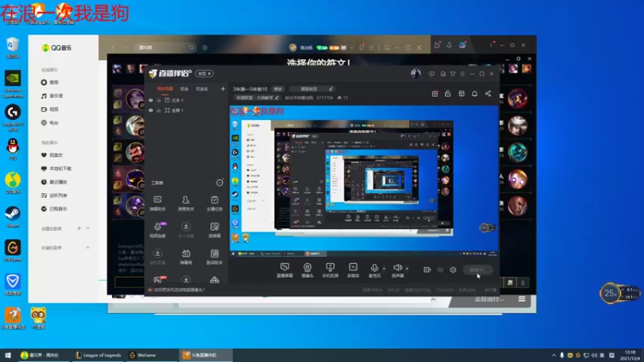Open the QQ Music download icon beside search
Viewport: 644px width, 362px height.
tap(204, 47)
